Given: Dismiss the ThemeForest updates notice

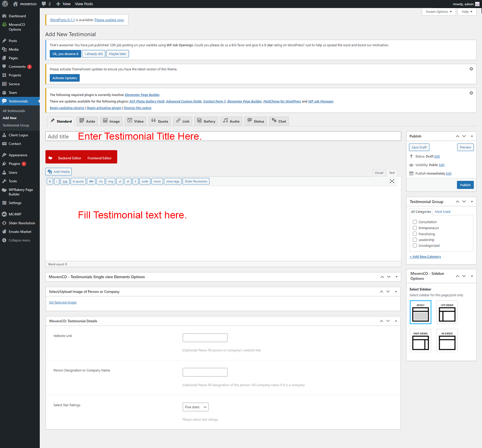Looking at the screenshot, I should click(x=471, y=69).
